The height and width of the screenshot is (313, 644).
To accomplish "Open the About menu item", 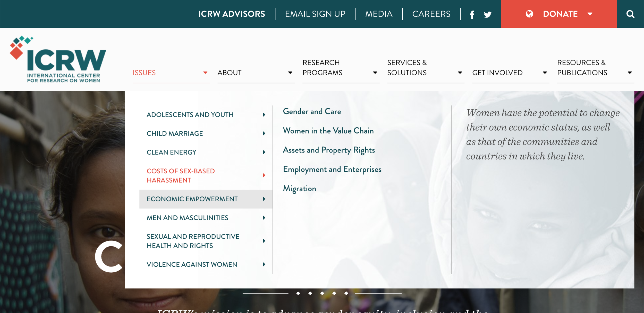I will point(229,73).
